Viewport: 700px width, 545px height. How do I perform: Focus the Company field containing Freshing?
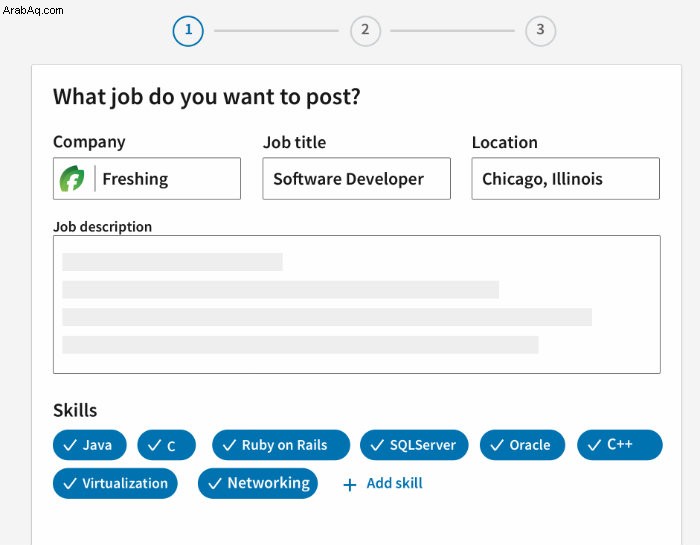click(147, 179)
